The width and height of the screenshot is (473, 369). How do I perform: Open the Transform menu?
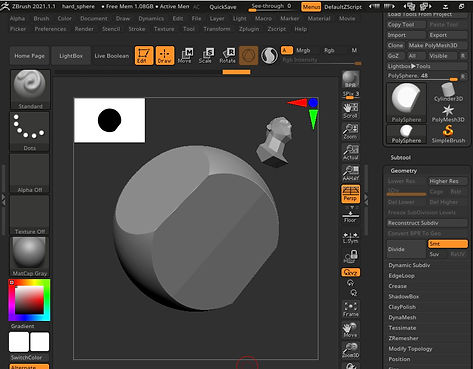pyautogui.click(x=217, y=29)
